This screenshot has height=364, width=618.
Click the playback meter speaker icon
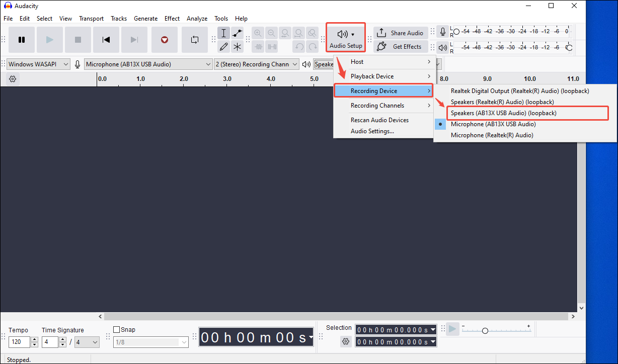point(443,48)
